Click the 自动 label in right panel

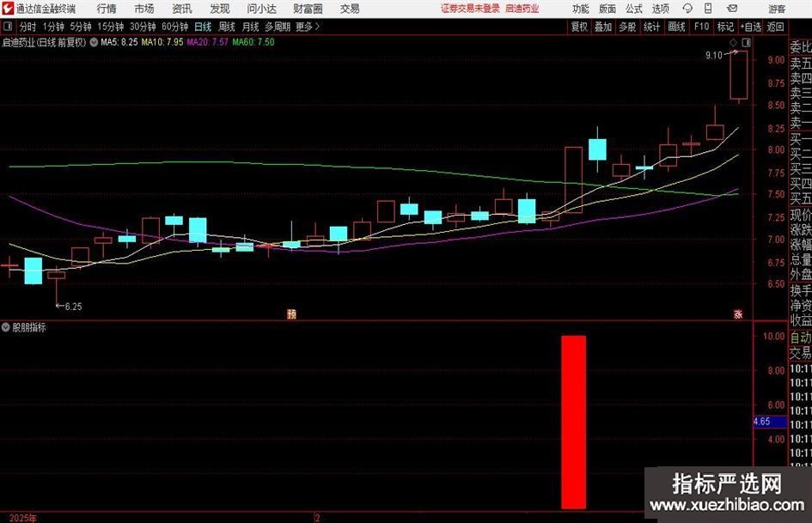pyautogui.click(x=801, y=338)
